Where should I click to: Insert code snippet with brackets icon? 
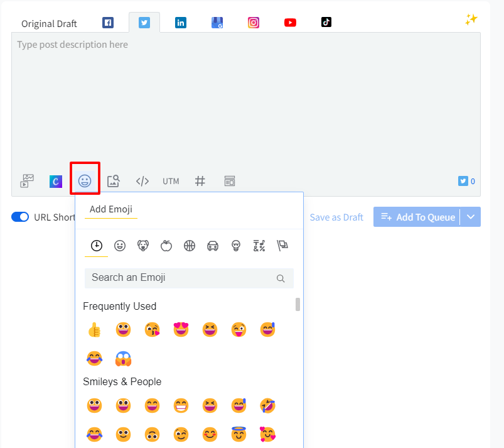(x=142, y=181)
